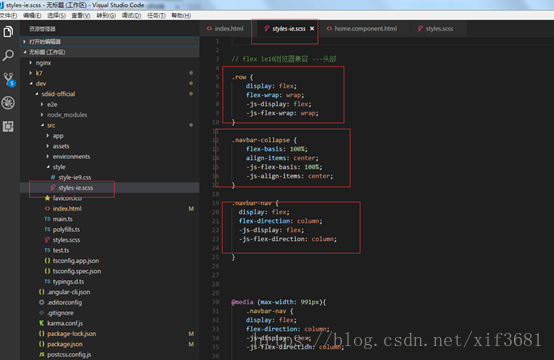Collapse the untitled workspace section
This screenshot has height=360, width=554.
pos(110,52)
